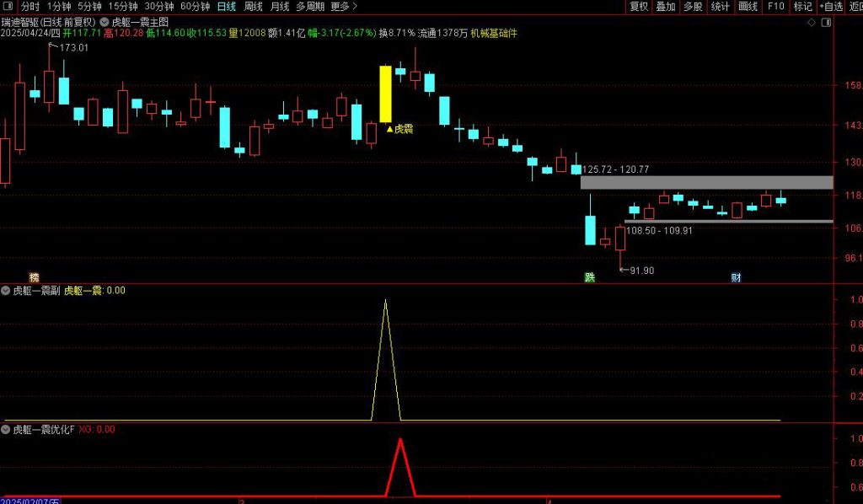Open the 虎躯一震副 sub-chart indicator dropdown
This screenshot has width=863, height=504.
(x=6, y=291)
